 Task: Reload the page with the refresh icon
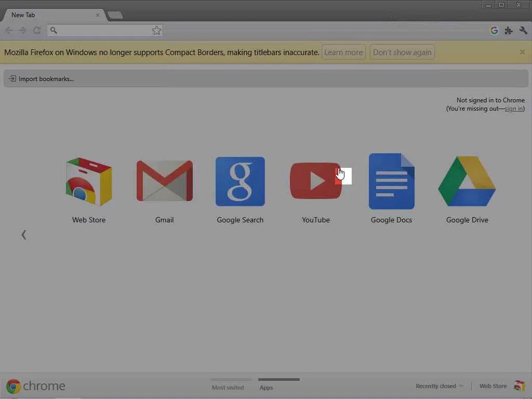tap(37, 31)
